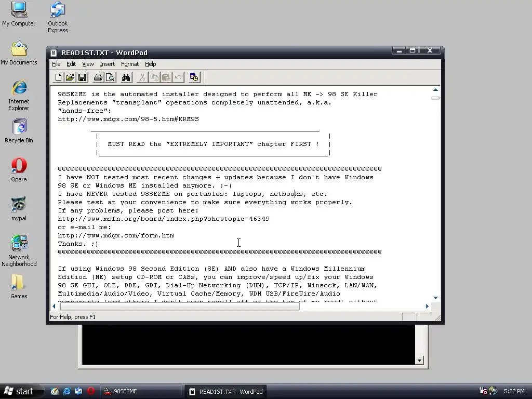Open the Help menu
Screen dimensions: 532x399
tap(151, 64)
